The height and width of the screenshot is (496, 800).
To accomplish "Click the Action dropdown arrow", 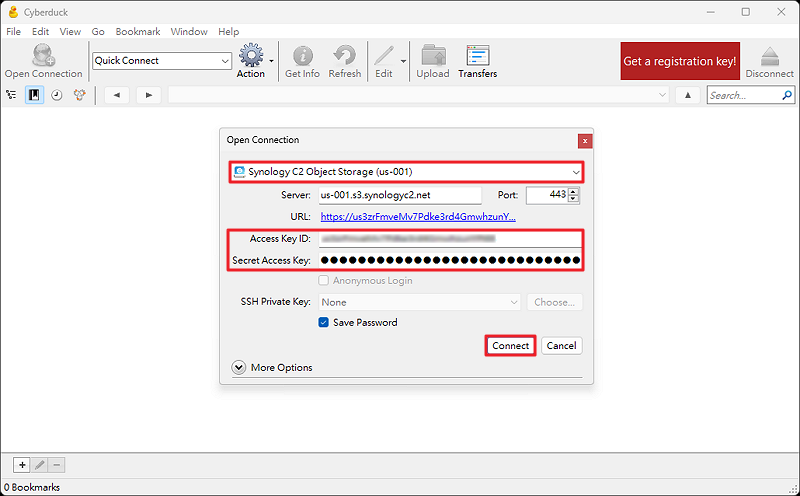I will click(x=271, y=61).
